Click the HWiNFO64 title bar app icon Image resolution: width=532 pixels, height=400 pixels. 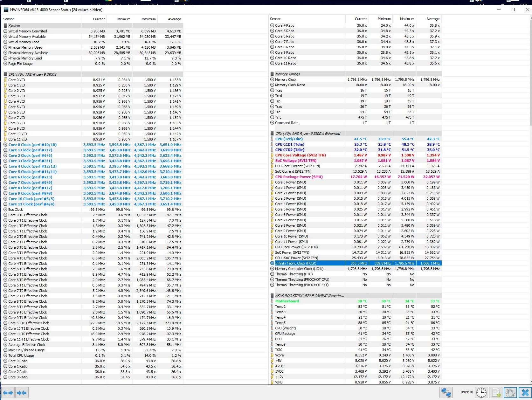(x=6, y=10)
